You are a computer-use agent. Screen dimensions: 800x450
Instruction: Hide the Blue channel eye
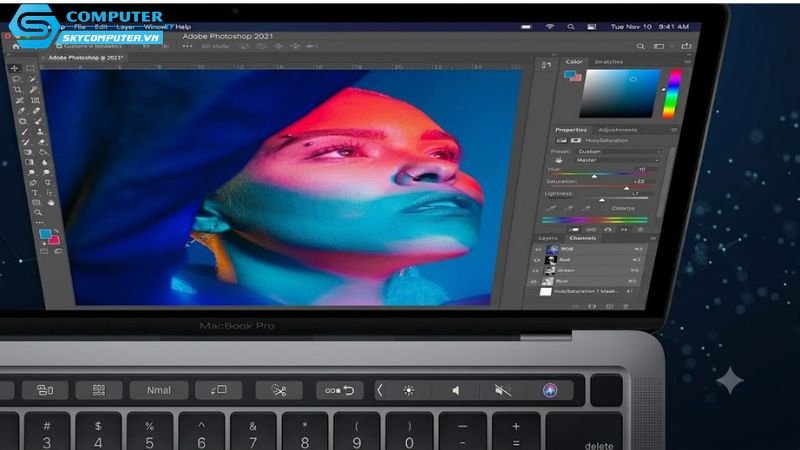[534, 282]
